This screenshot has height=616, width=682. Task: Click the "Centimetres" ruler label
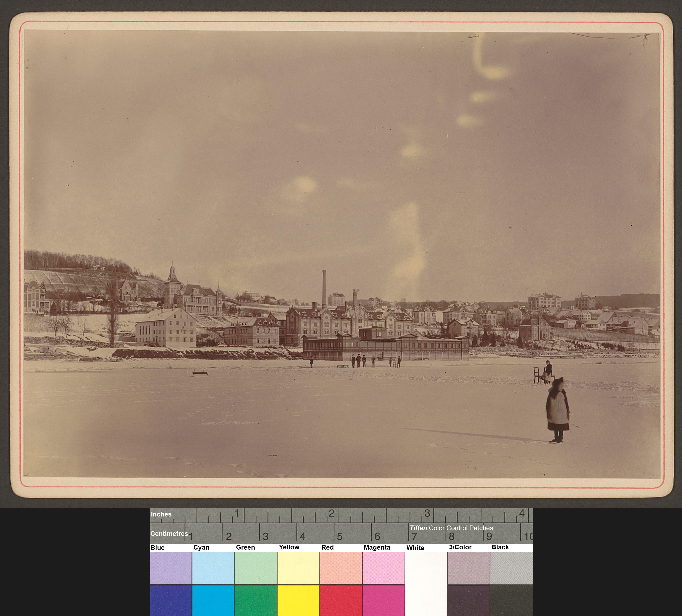click(169, 534)
